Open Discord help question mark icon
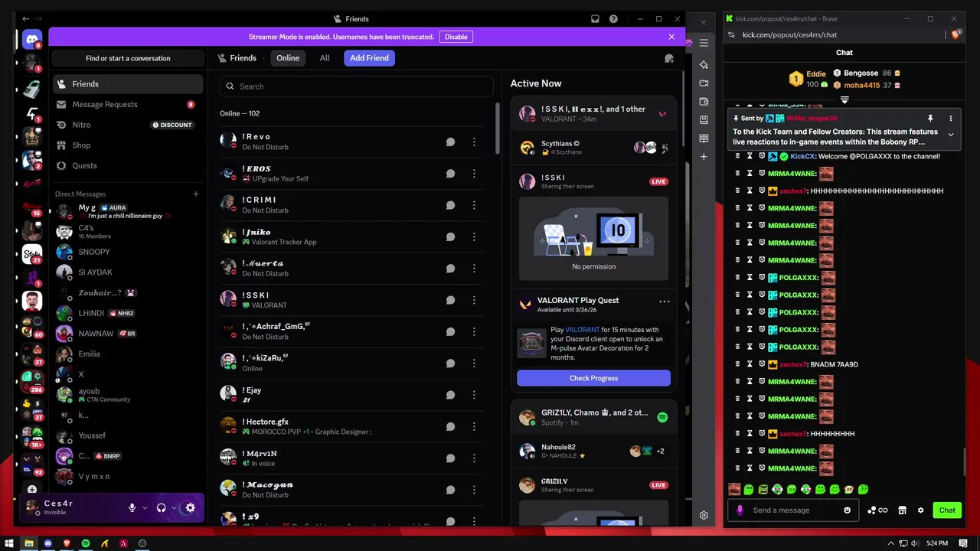This screenshot has height=551, width=980. pos(613,19)
